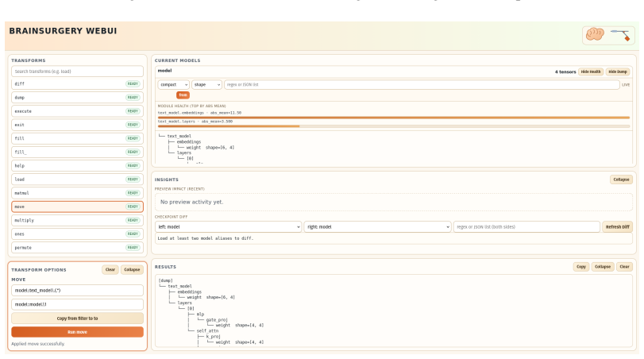Image resolution: width=644 pixels, height=359 pixels.
Task: Click 'No preview activity yet.' message
Action: click(x=192, y=202)
